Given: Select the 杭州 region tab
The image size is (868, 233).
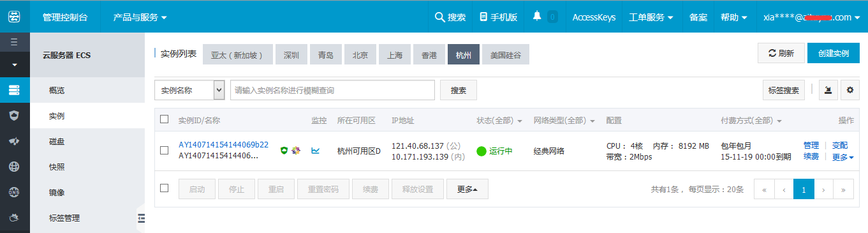Looking at the screenshot, I should pos(464,55).
